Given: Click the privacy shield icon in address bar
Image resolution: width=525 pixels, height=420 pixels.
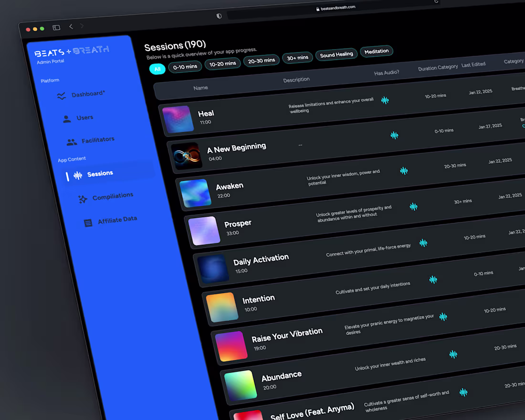Looking at the screenshot, I should click(x=219, y=16).
